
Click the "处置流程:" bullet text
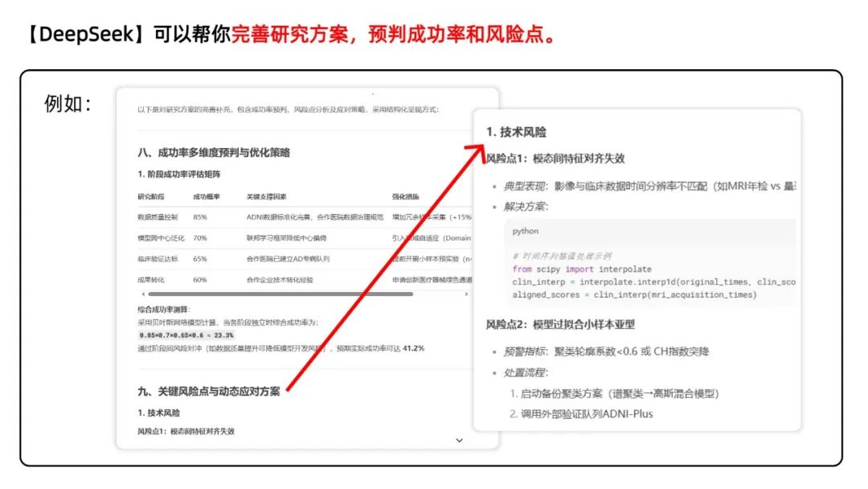click(x=526, y=372)
